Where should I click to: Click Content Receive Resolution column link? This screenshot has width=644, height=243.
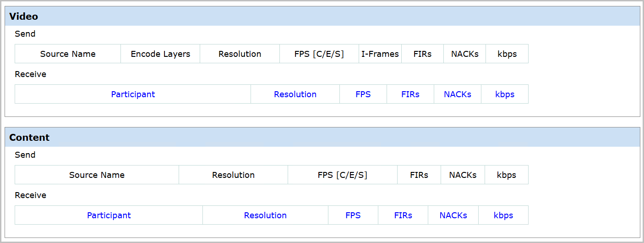[x=265, y=215]
